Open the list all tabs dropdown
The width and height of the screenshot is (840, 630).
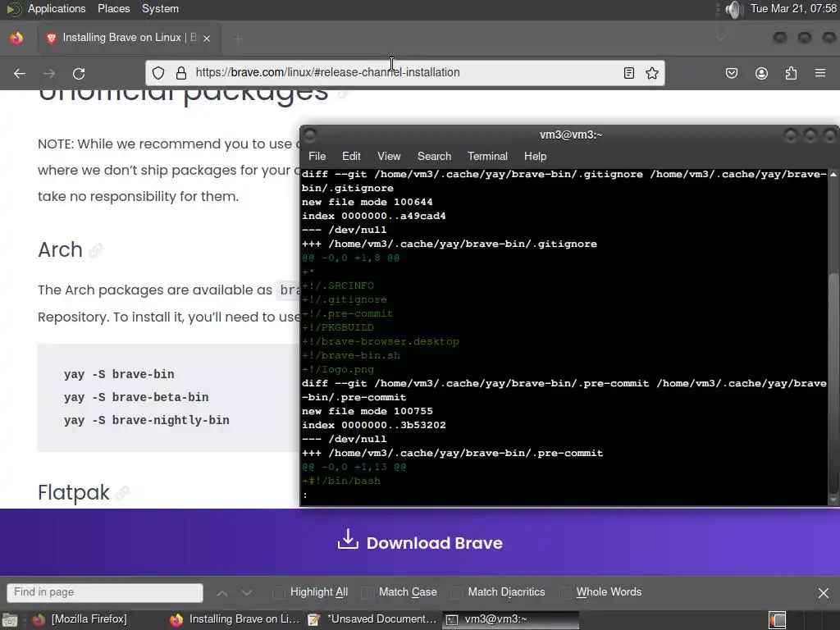pos(720,38)
